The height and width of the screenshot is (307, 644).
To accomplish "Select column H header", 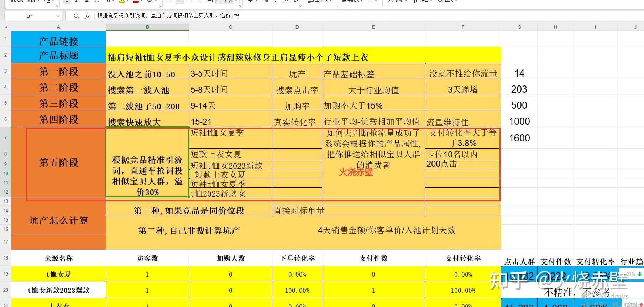I will tap(555, 27).
